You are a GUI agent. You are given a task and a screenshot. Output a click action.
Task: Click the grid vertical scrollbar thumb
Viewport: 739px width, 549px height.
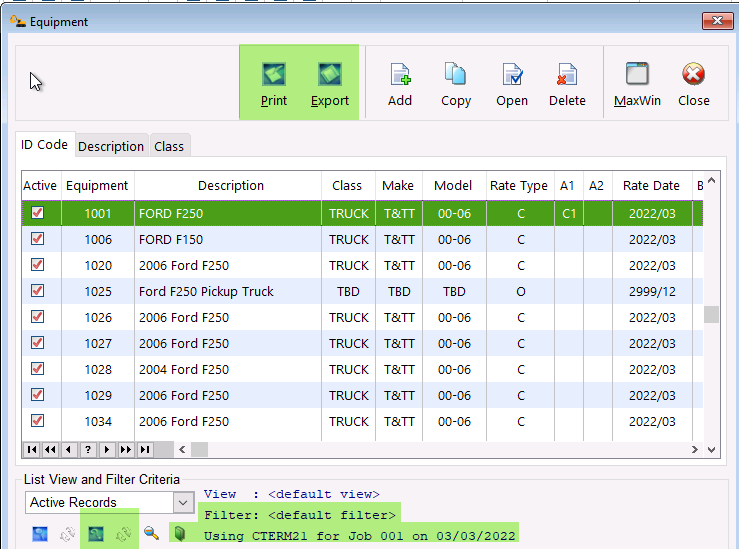pos(711,314)
